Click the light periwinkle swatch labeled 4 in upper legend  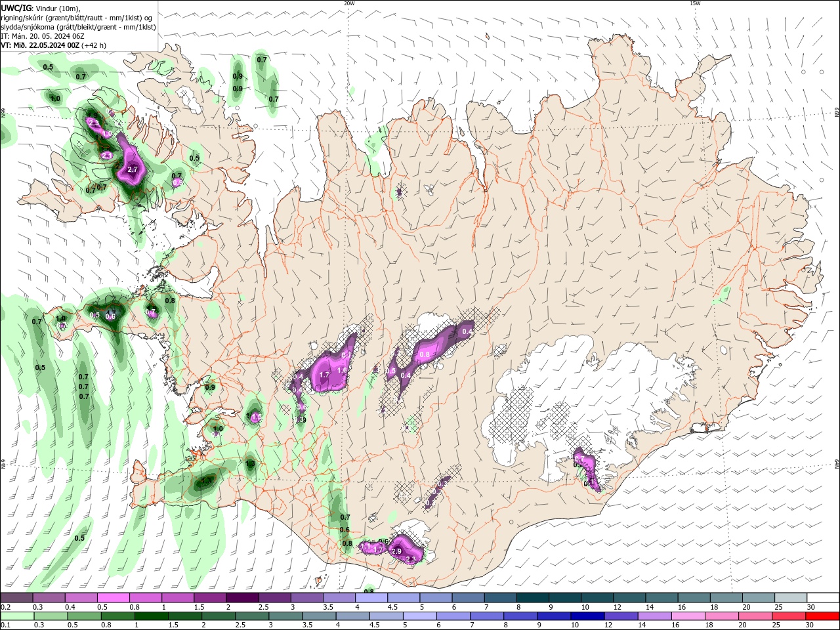(371, 598)
